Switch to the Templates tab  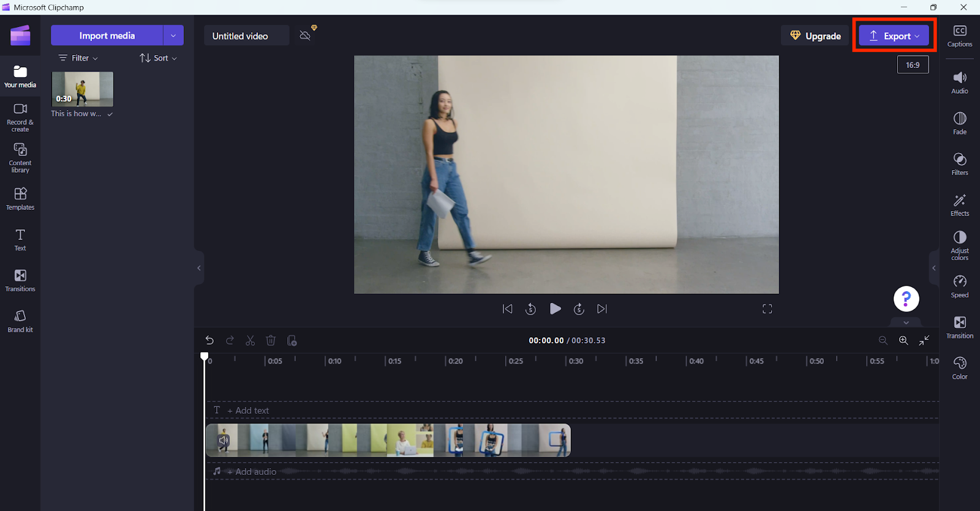[20, 198]
